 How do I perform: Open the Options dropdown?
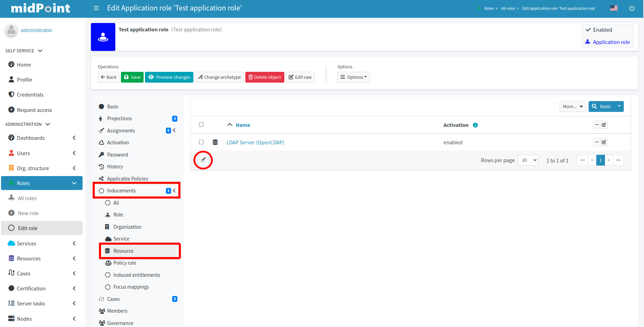(353, 77)
